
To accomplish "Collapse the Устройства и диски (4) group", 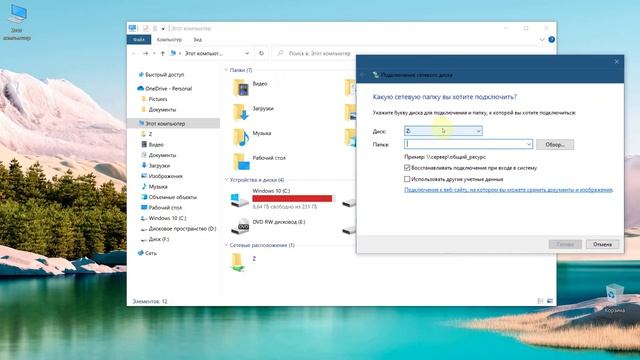I will tap(227, 180).
